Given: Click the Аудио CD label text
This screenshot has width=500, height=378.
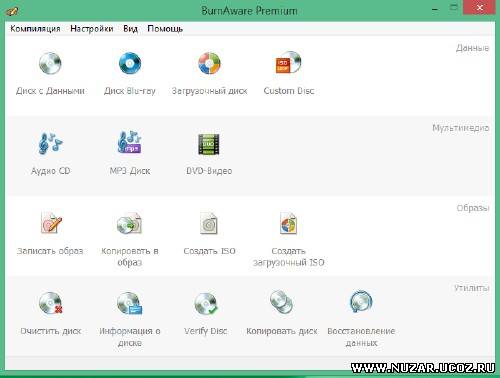Looking at the screenshot, I should [50, 171].
